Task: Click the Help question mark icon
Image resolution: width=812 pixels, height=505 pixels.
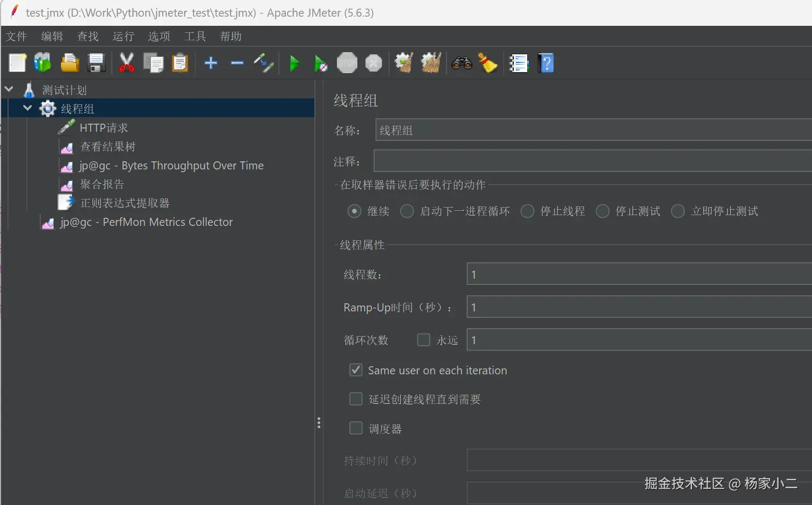Action: [546, 63]
